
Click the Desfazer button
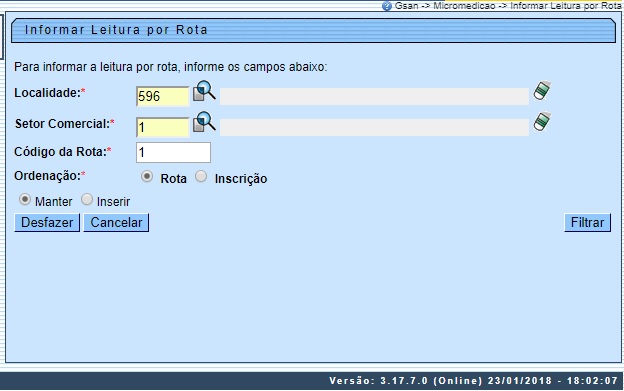click(47, 222)
